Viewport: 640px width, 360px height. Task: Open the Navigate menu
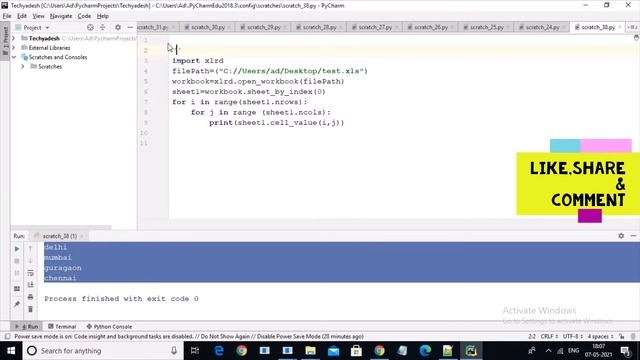pyautogui.click(x=61, y=16)
